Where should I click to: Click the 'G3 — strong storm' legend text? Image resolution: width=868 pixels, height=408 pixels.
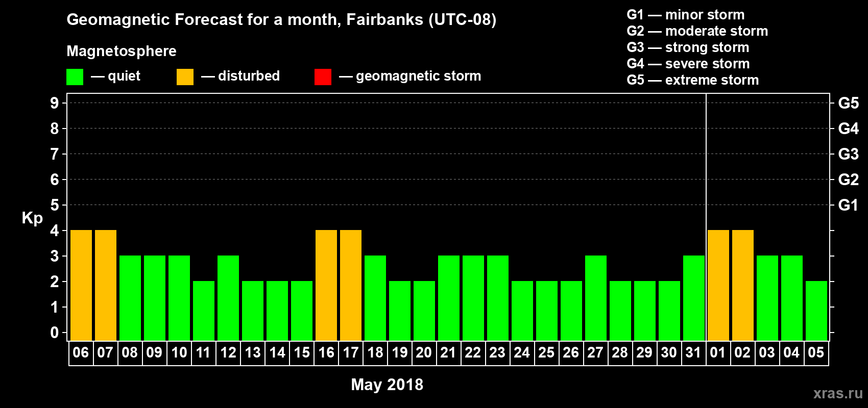click(x=688, y=47)
